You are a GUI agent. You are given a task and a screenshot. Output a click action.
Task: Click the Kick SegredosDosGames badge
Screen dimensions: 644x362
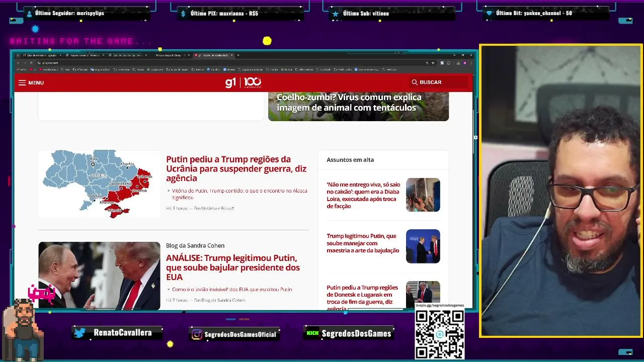click(350, 333)
